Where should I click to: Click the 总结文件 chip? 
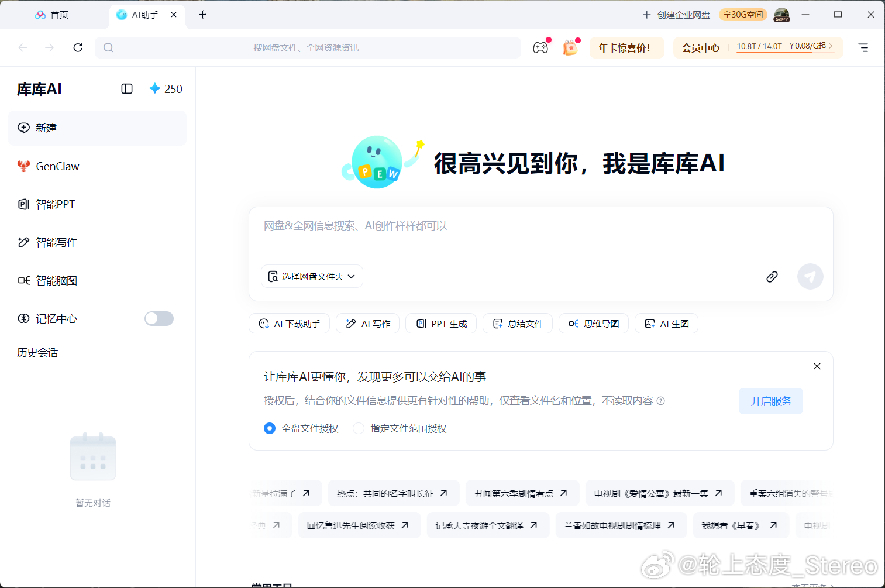pyautogui.click(x=518, y=324)
